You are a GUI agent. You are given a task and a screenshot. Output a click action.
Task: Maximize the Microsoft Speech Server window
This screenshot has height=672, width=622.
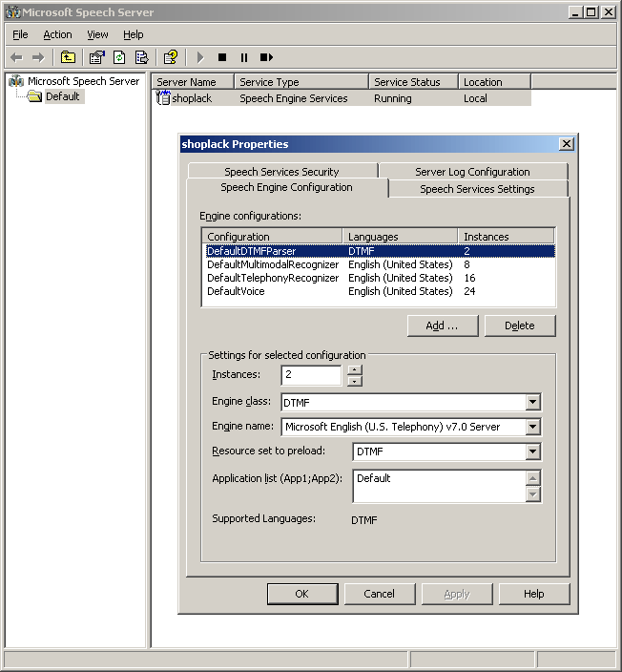point(591,12)
